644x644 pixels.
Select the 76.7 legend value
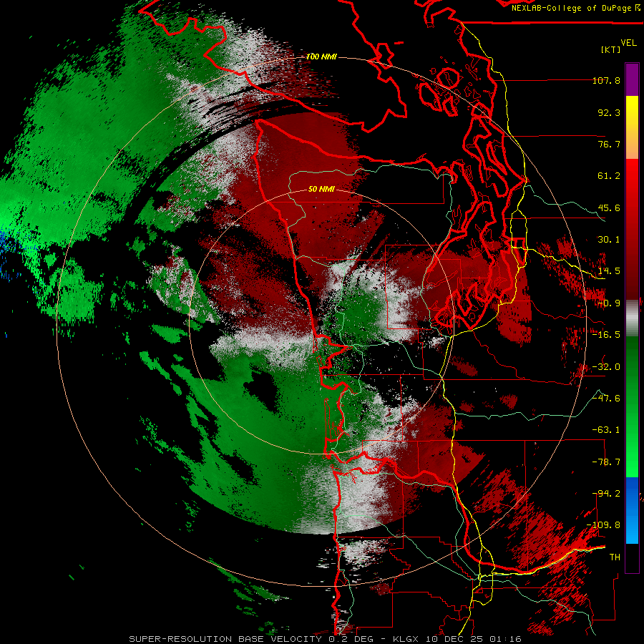(x=609, y=144)
